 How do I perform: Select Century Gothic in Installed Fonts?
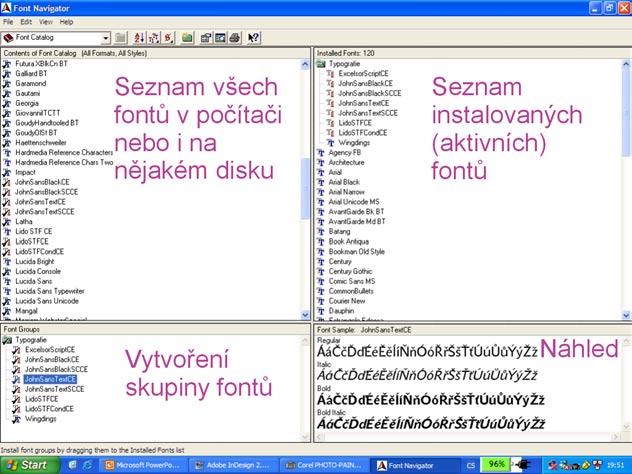point(350,271)
